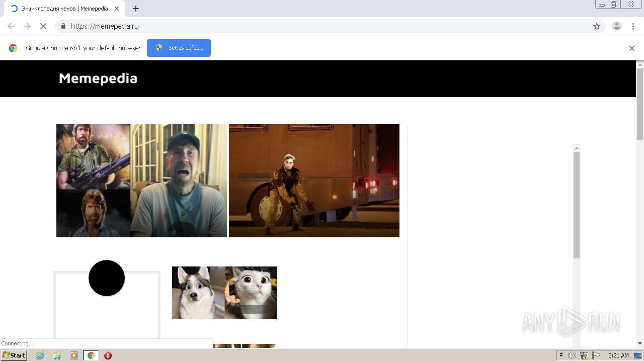The width and height of the screenshot is (644, 362).
Task: Open Action Center flag icon
Action: (596, 355)
